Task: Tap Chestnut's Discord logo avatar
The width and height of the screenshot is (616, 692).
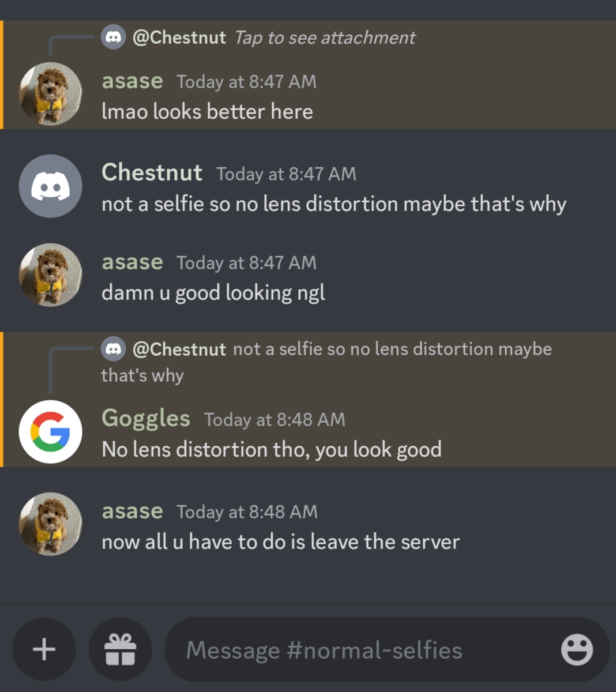Action: (50, 186)
